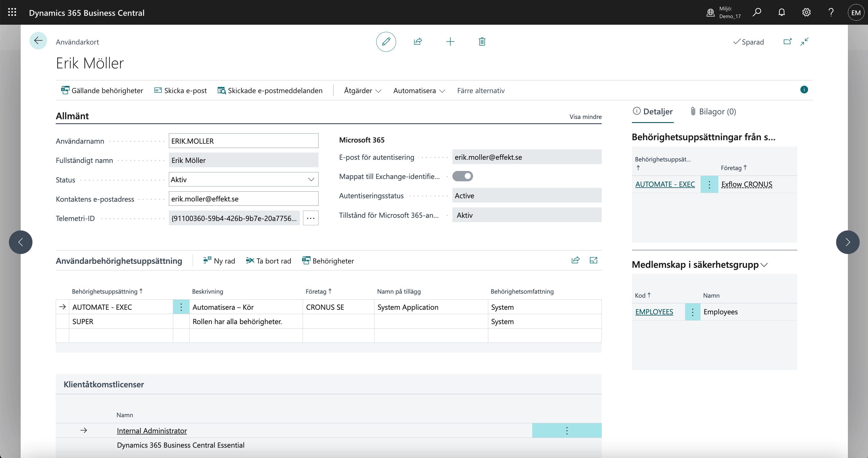Click the CRONUS SE company cell
The height and width of the screenshot is (458, 868).
click(x=338, y=307)
